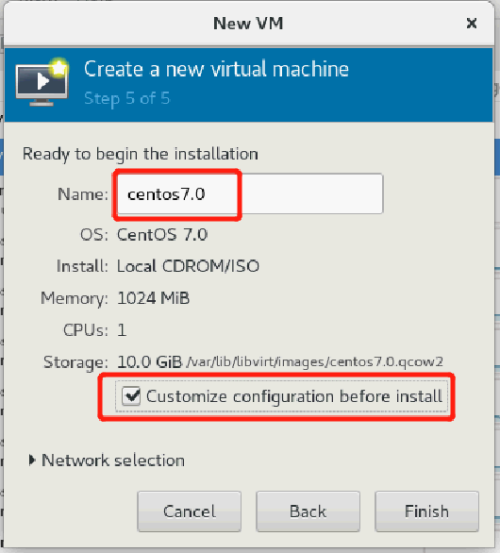Click the New VM window title
This screenshot has height=553, width=500.
(248, 24)
